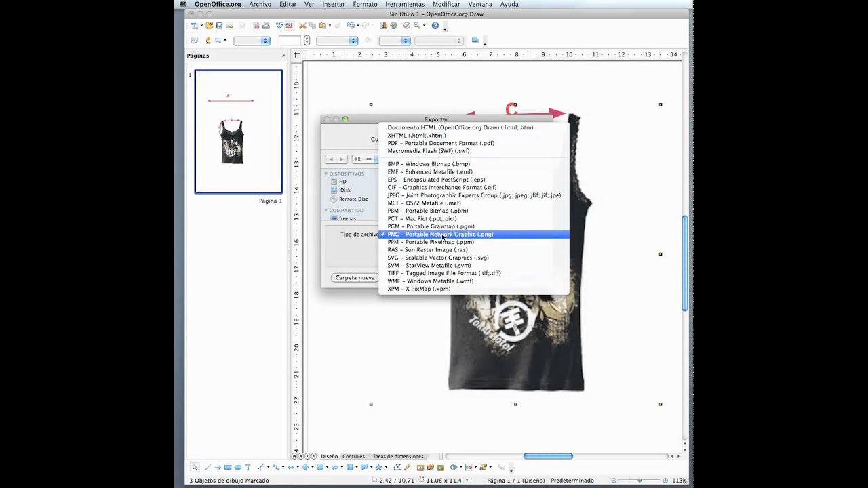The image size is (868, 488).
Task: Collapse the DISPOSITIVOS sidebar section
Action: (x=326, y=174)
